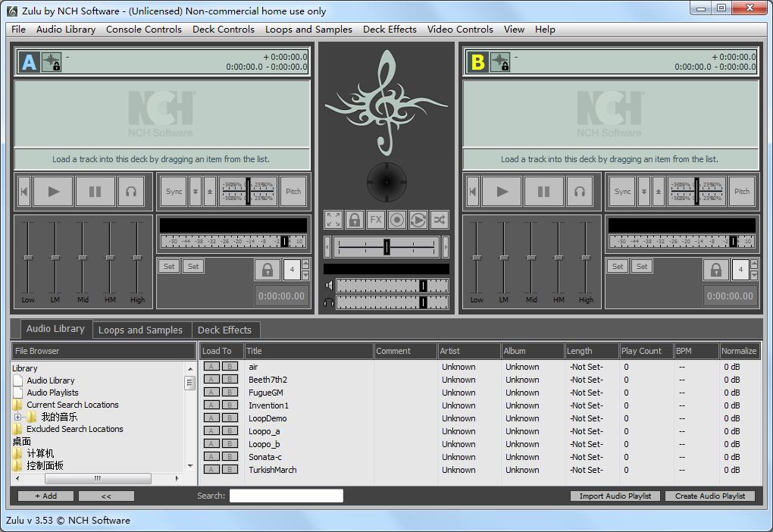Collapse the browser with the << button
The height and width of the screenshot is (532, 773).
coord(106,496)
